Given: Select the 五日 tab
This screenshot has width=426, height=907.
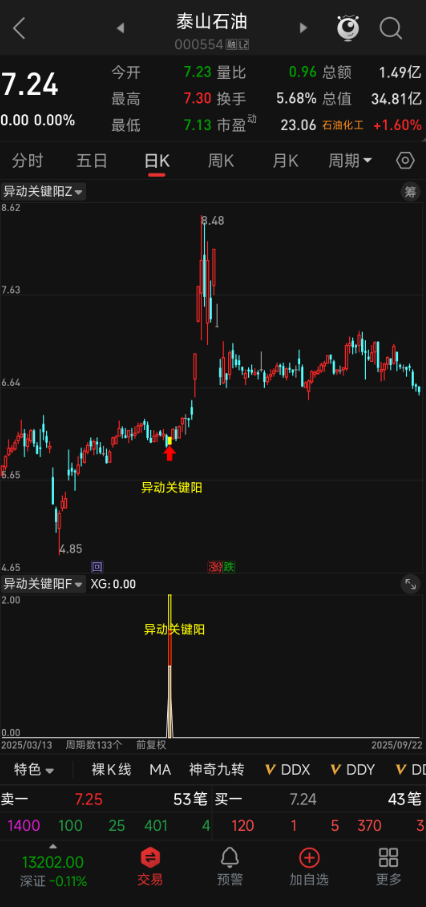Looking at the screenshot, I should [x=91, y=160].
